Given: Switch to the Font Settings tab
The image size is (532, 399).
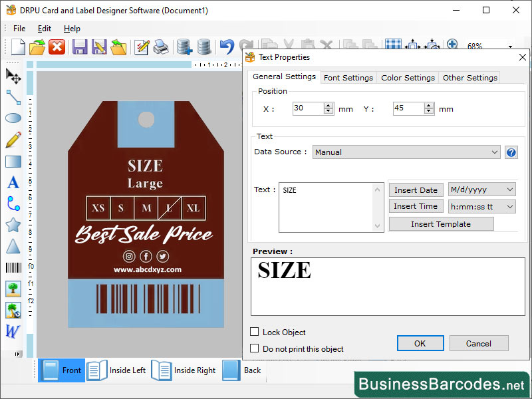Looking at the screenshot, I should click(x=348, y=76).
